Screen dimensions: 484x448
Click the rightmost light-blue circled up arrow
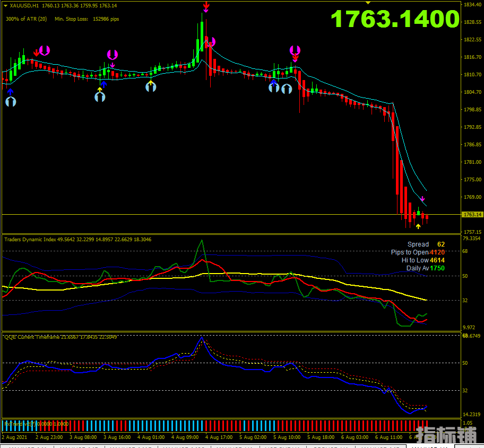pos(287,89)
